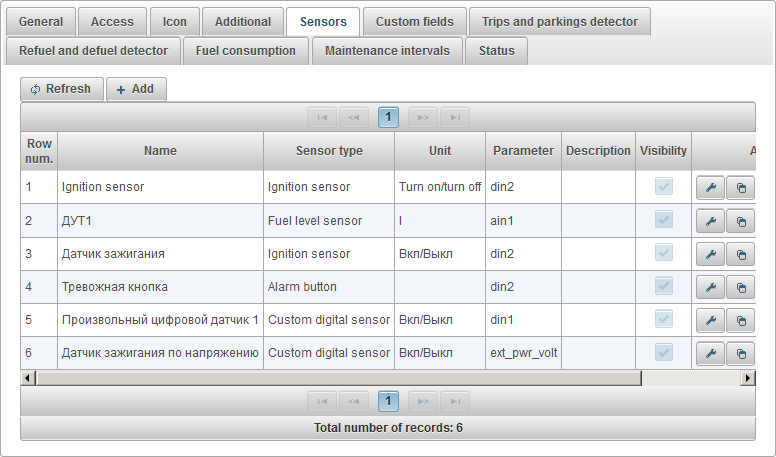Go to last page in top pager

(455, 117)
